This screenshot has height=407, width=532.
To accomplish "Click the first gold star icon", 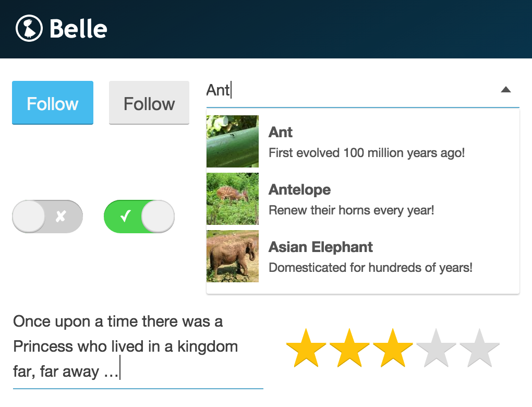I will coord(306,345).
